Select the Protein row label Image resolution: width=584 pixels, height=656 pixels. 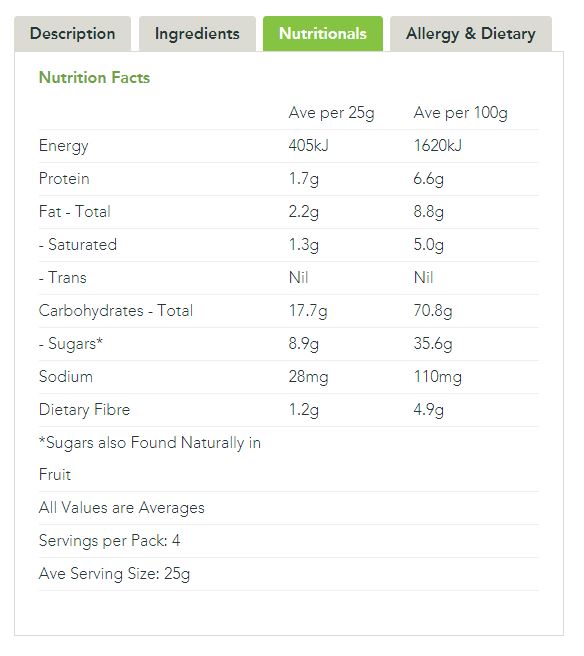[x=64, y=179]
